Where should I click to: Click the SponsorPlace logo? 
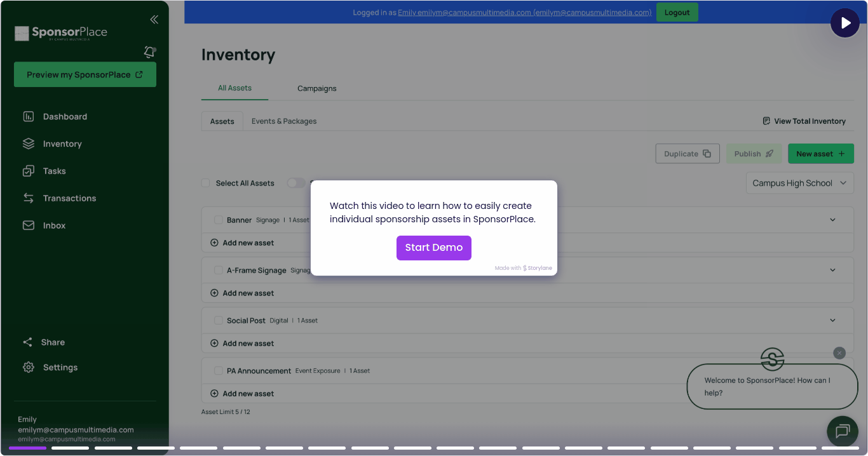click(x=61, y=33)
